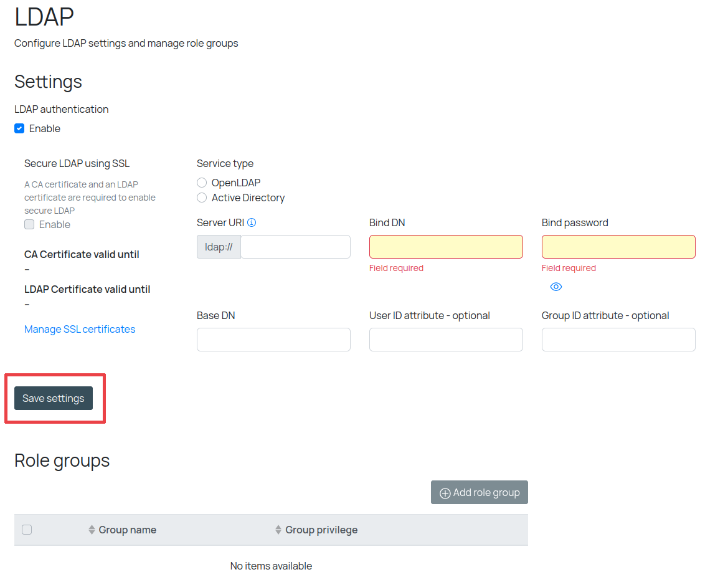Click the Server URI info icon
This screenshot has height=577, width=728.
[x=252, y=222]
